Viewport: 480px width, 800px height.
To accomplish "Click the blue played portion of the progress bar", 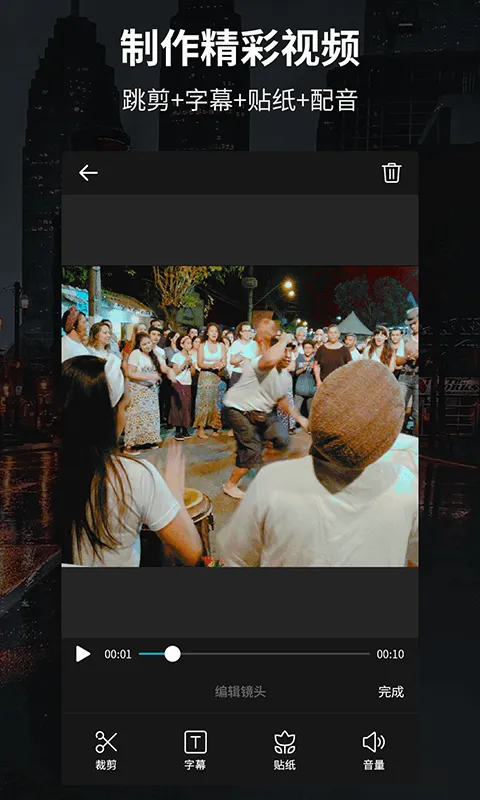I will coord(151,654).
